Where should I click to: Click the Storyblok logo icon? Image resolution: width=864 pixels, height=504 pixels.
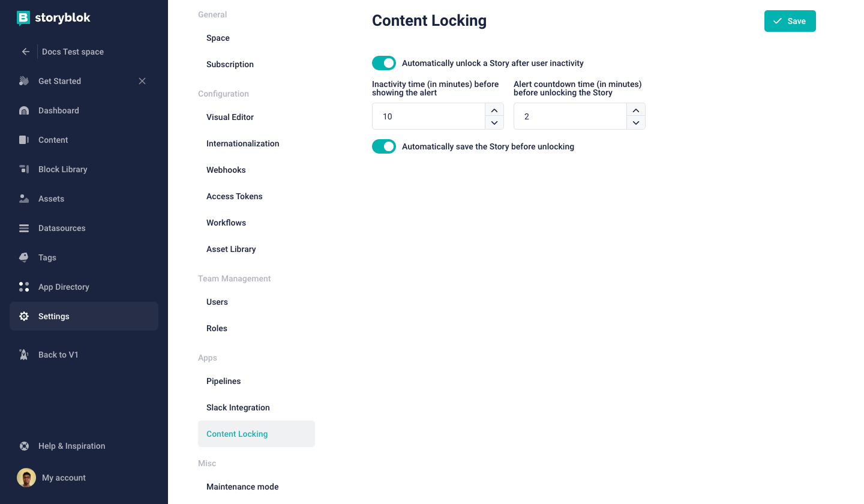click(x=23, y=18)
